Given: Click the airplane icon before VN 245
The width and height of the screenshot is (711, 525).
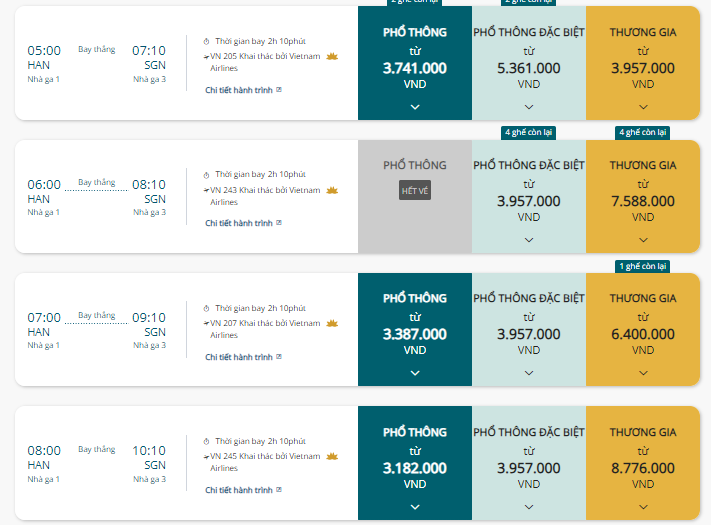Looking at the screenshot, I should [205, 456].
